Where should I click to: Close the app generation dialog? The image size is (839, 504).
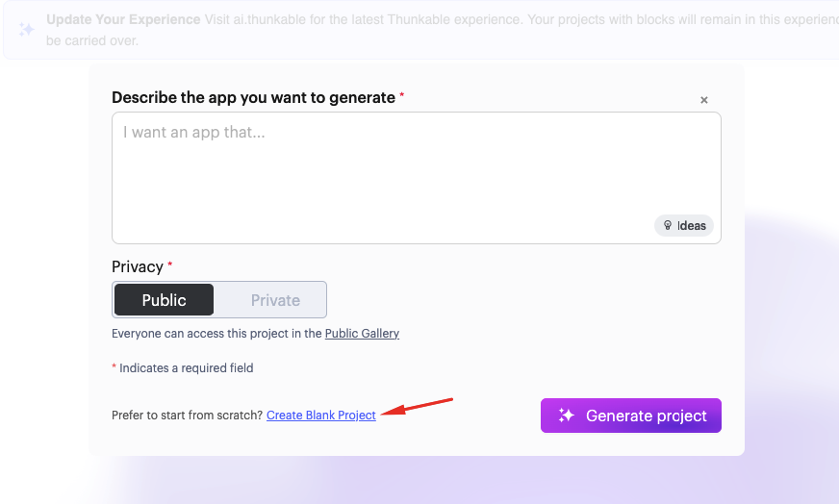coord(704,100)
